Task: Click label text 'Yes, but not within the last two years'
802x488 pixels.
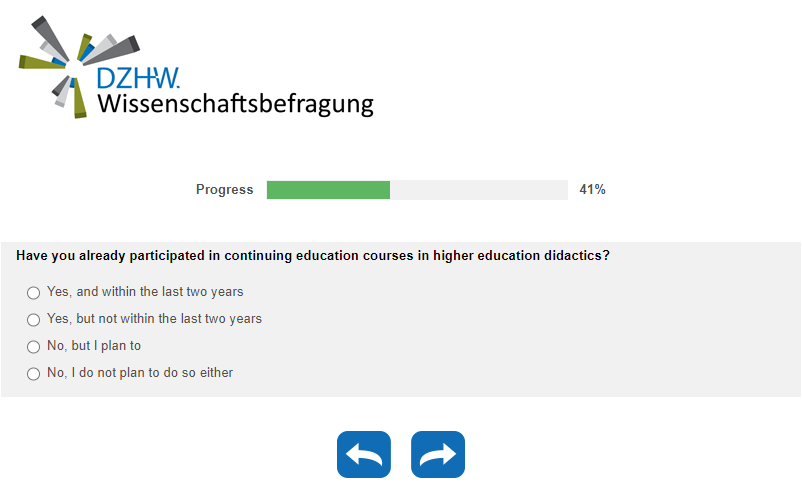Action: coord(154,319)
